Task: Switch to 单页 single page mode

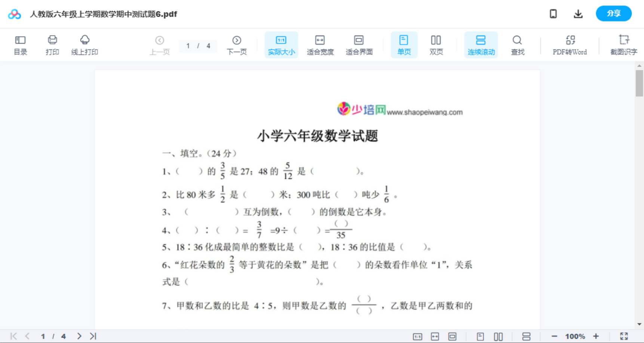Action: (404, 45)
